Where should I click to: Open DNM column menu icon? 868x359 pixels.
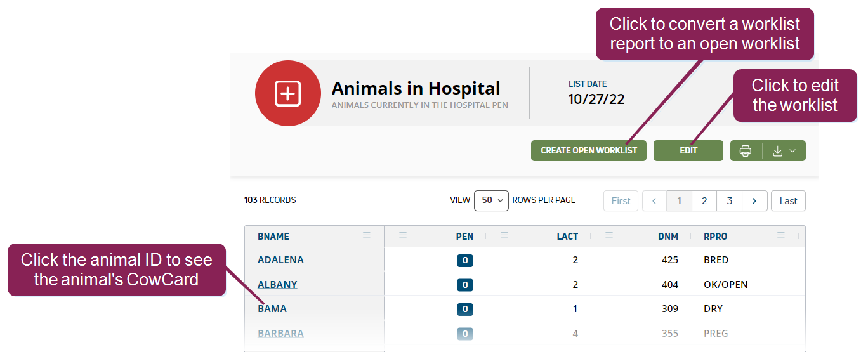click(x=609, y=235)
